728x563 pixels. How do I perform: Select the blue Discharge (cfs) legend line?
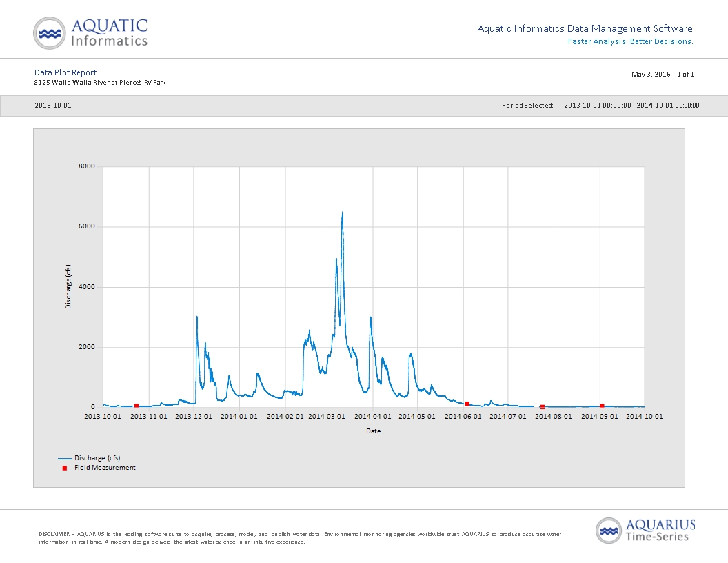[65, 458]
